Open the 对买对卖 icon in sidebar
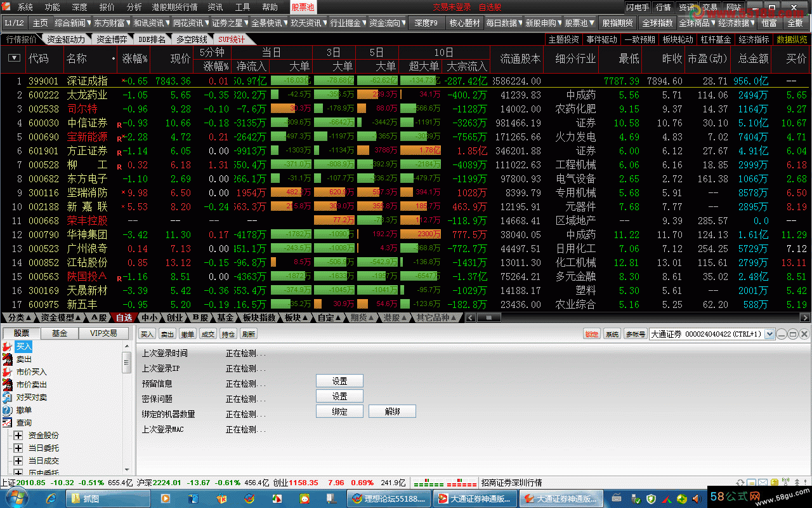This screenshot has height=508, width=812. pyautogui.click(x=8, y=398)
